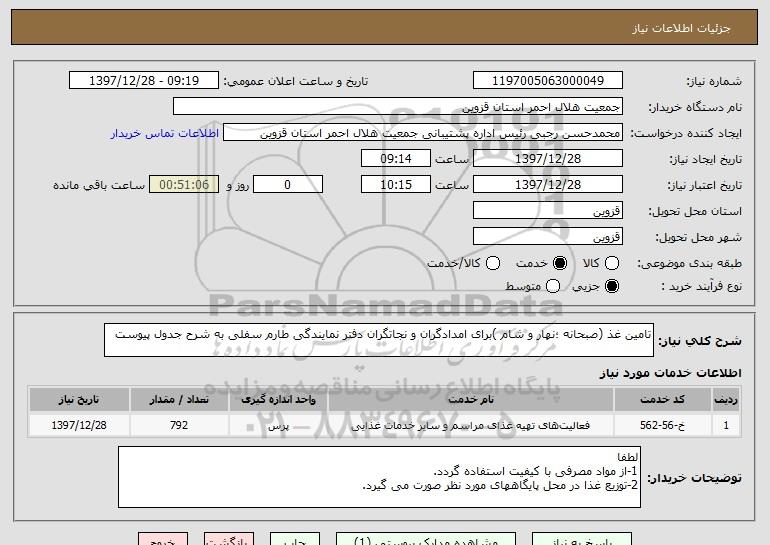Image resolution: width=770 pixels, height=545 pixels.
Task: Select the کالا radio button
Action: pos(612,263)
